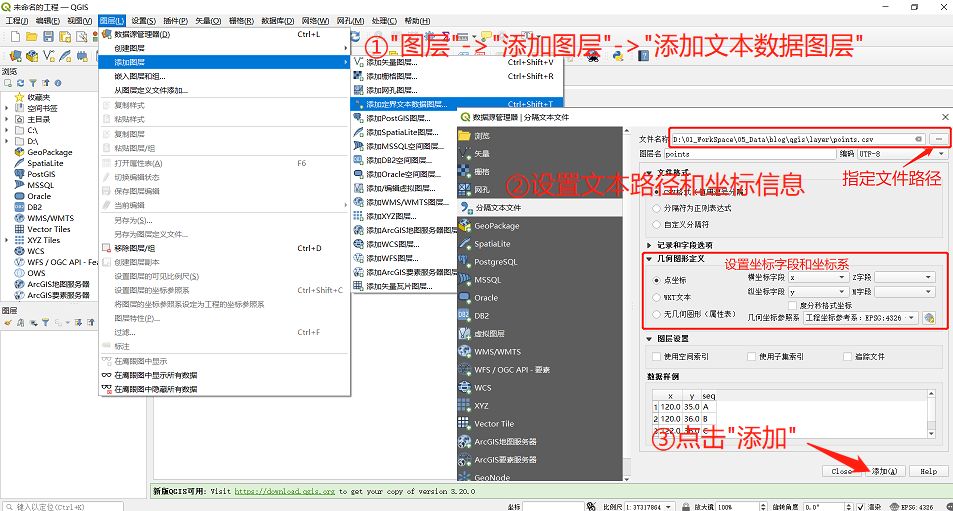Screen dimensions: 953x511
Task: Click filter legend icon in Layers panel
Action: click(x=45, y=323)
